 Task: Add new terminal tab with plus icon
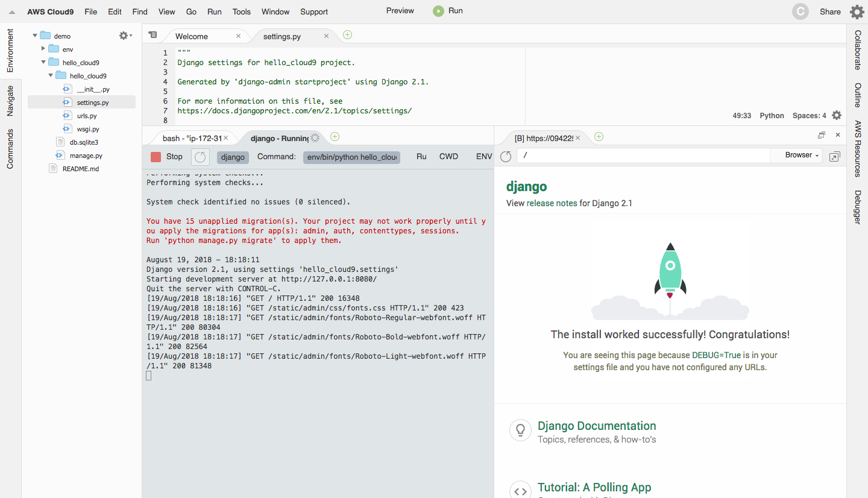(335, 137)
